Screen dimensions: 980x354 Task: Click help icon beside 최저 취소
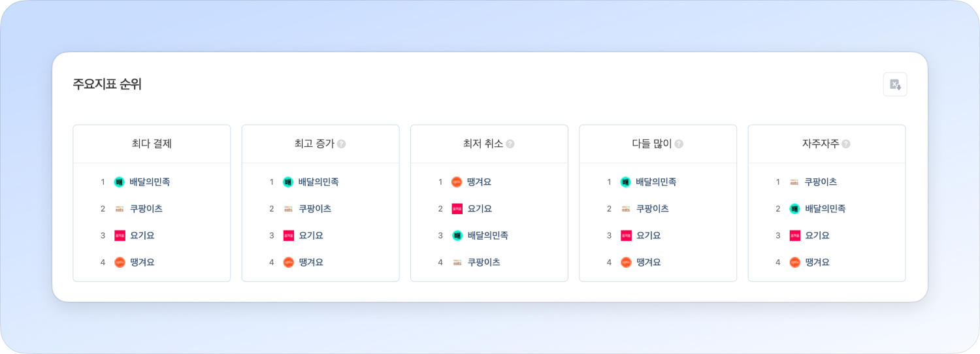click(x=510, y=144)
